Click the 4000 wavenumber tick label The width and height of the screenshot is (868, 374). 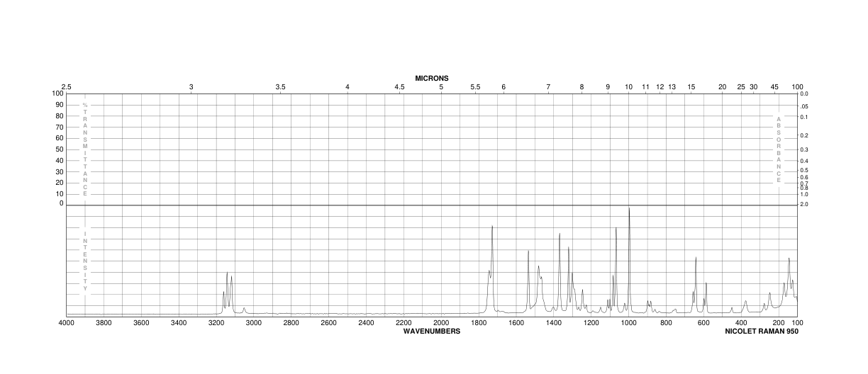click(x=67, y=323)
